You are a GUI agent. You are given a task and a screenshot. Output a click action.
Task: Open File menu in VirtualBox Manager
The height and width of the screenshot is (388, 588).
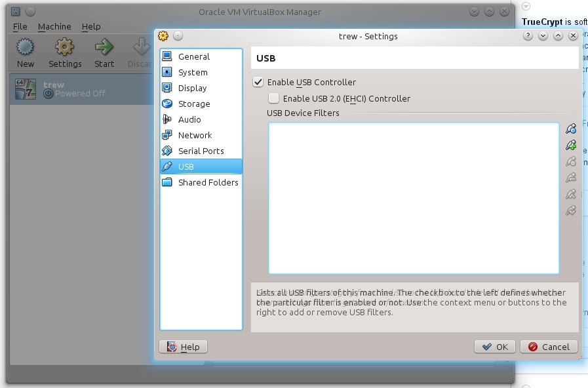[x=20, y=27]
